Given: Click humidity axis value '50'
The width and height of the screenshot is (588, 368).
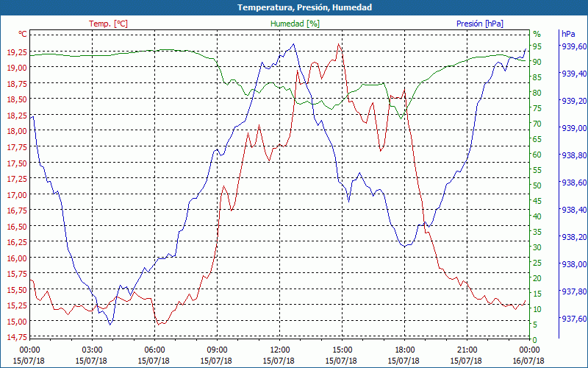Looking at the screenshot, I should (x=537, y=186).
